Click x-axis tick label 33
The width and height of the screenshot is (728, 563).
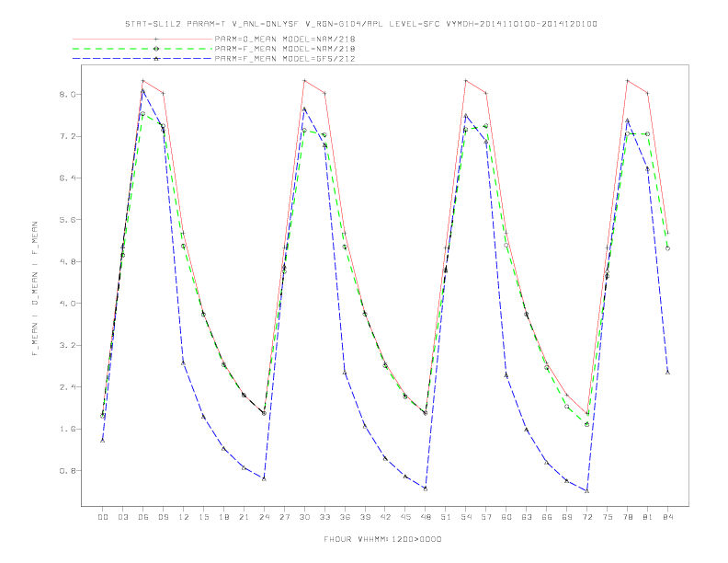pyautogui.click(x=324, y=517)
